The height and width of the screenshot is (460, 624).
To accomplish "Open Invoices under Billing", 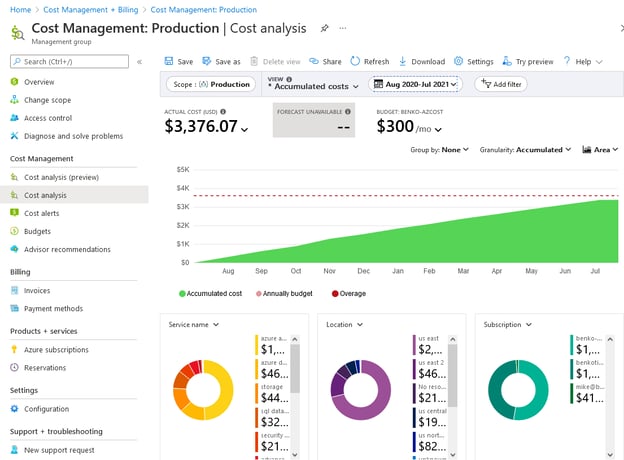I will (37, 290).
